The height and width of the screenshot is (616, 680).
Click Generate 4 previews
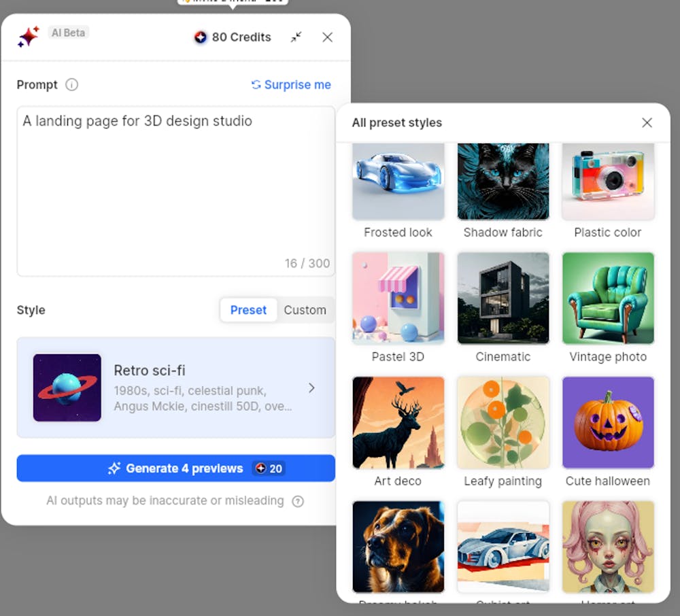(x=176, y=468)
